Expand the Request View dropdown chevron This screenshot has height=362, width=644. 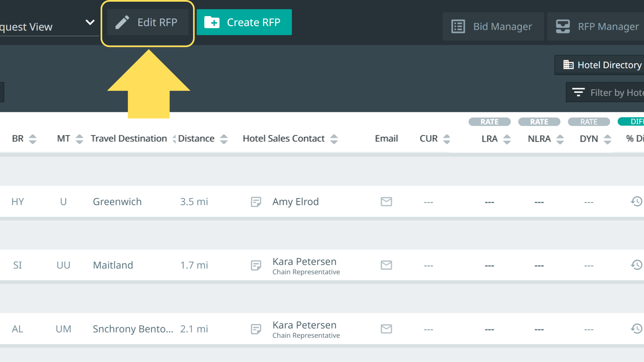90,22
